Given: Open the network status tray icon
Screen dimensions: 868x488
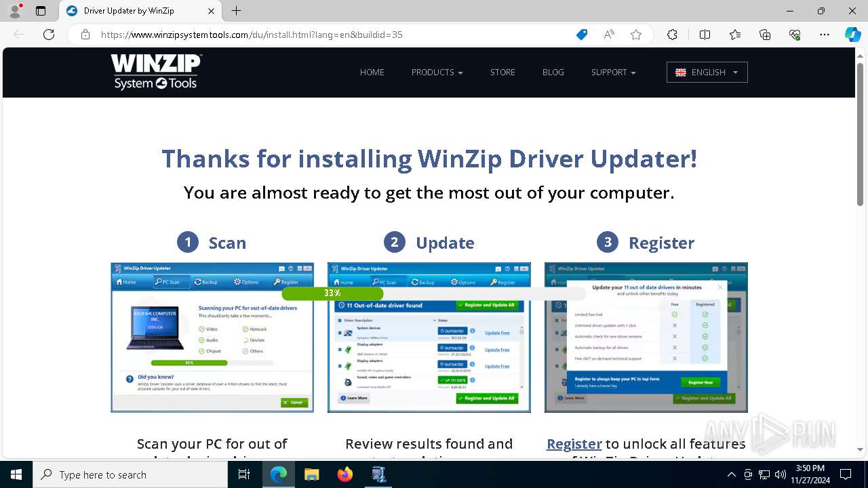Looking at the screenshot, I should point(764,474).
